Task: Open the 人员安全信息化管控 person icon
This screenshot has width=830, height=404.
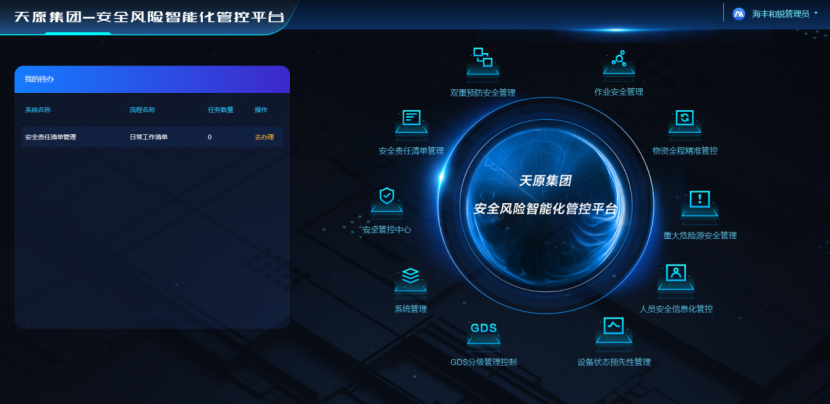Action: coord(676,274)
